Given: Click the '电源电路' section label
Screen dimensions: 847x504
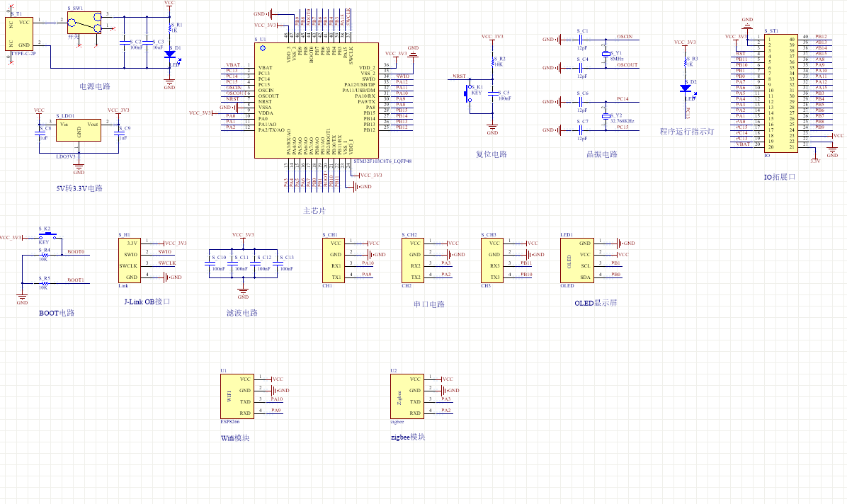Looking at the screenshot, I should (95, 86).
